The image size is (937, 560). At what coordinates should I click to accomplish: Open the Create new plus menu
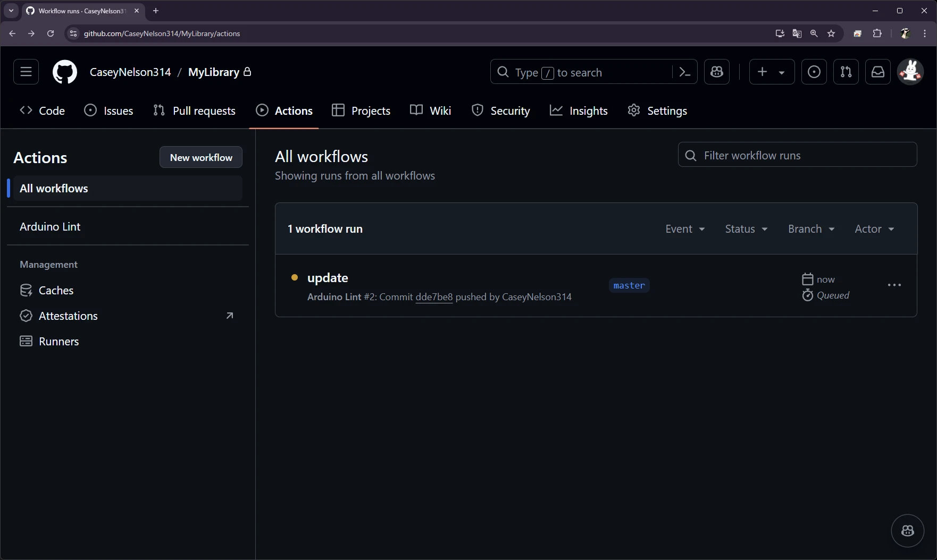click(772, 72)
